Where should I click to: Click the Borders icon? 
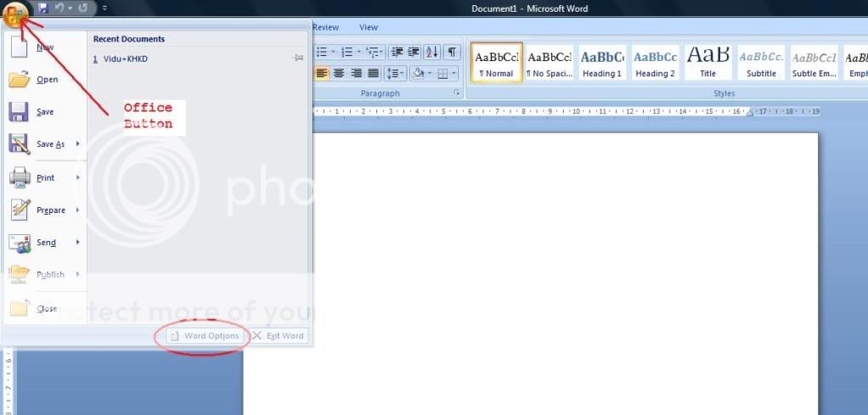pos(442,73)
